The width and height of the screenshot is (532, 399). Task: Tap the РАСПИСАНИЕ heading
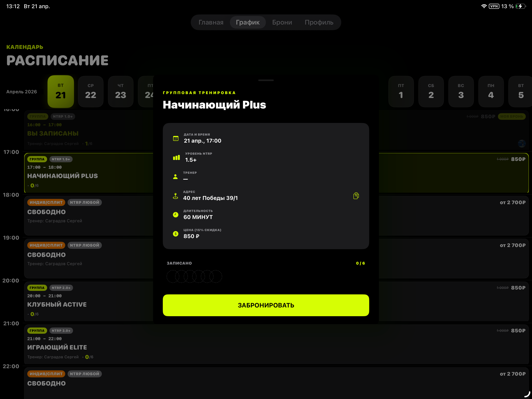(57, 60)
